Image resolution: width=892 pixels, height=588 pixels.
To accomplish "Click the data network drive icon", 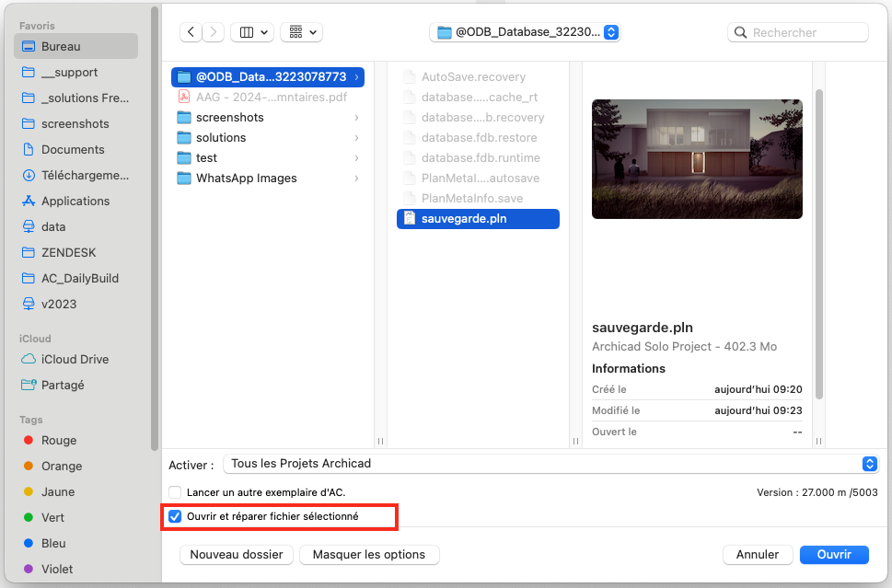I will [28, 226].
